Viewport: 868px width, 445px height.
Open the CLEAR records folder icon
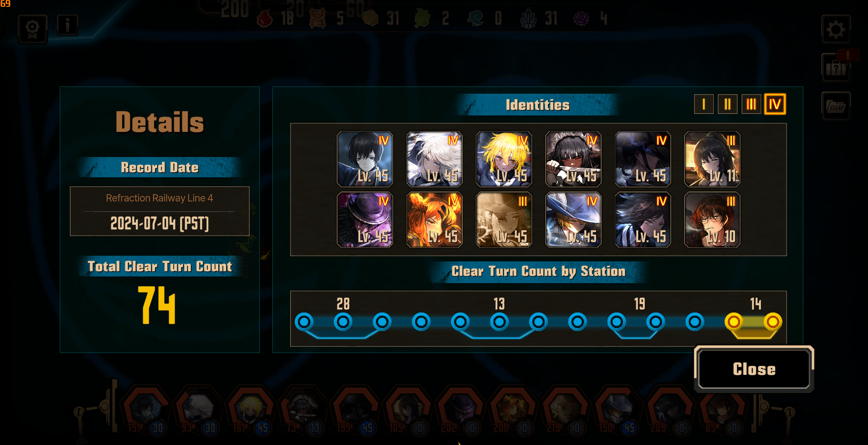click(836, 106)
